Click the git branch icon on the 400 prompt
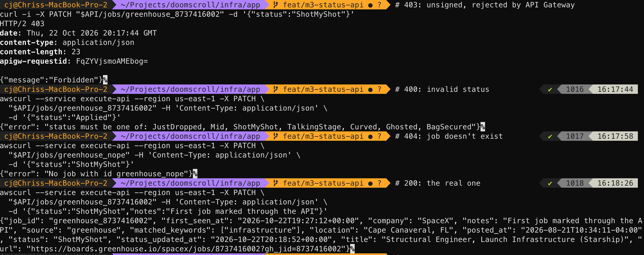The height and width of the screenshot is (255, 644). (x=276, y=89)
